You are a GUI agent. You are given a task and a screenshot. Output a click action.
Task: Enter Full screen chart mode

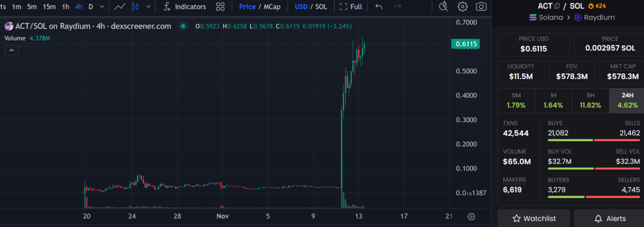351,7
